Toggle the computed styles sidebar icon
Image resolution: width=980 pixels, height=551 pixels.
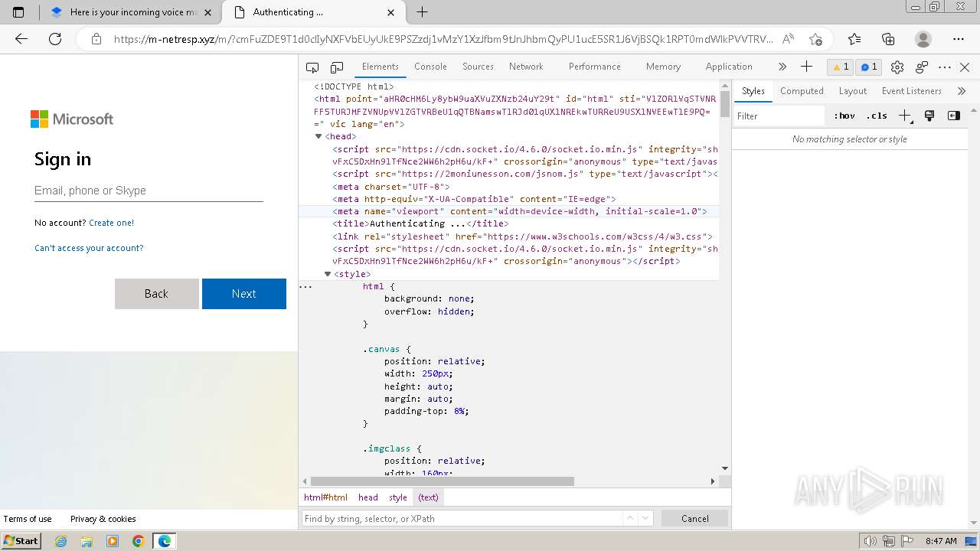click(954, 116)
